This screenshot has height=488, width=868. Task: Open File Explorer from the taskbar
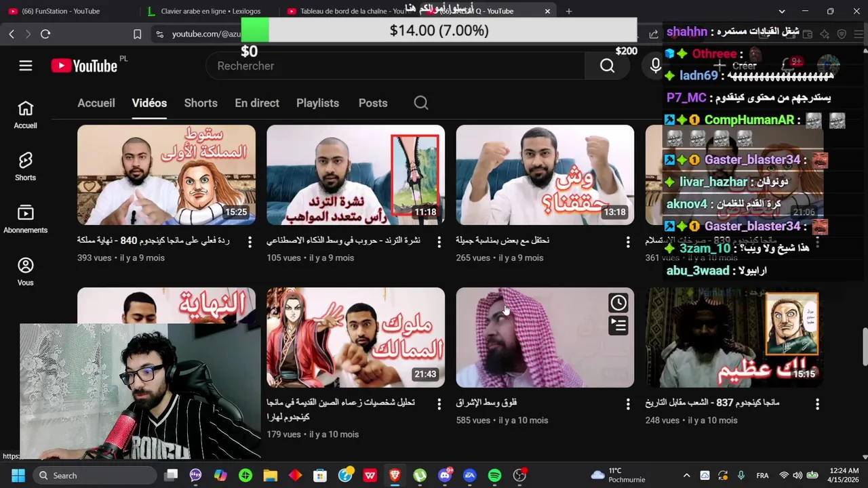click(x=271, y=476)
